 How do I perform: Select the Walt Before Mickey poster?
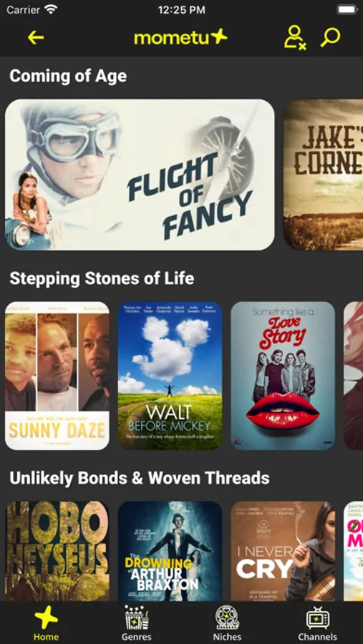tap(170, 376)
